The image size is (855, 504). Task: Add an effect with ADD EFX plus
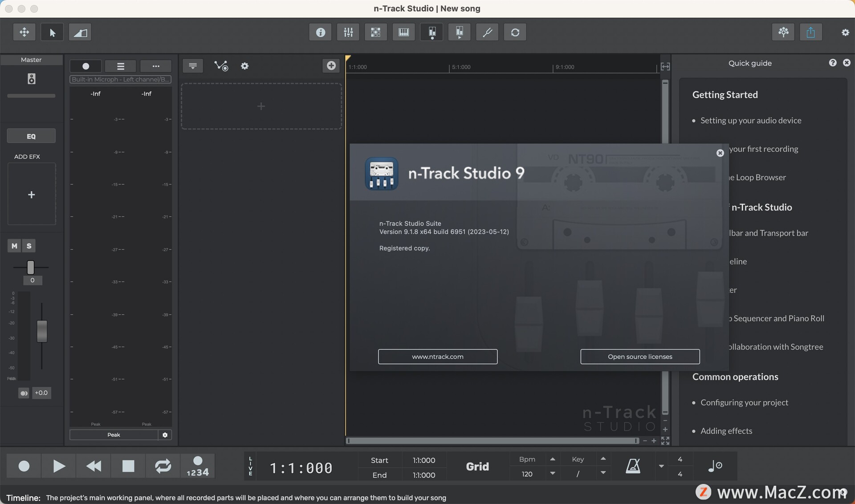point(31,195)
